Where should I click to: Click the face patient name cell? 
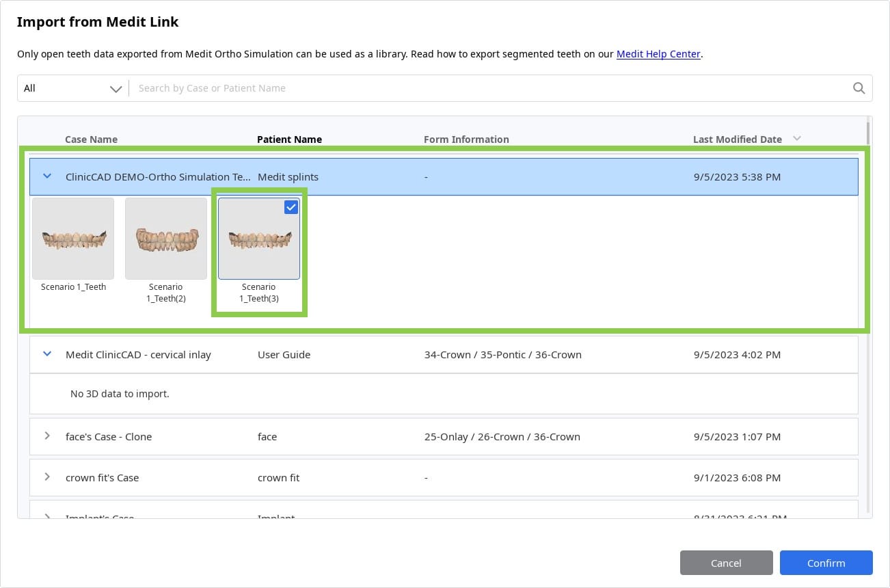coord(267,437)
